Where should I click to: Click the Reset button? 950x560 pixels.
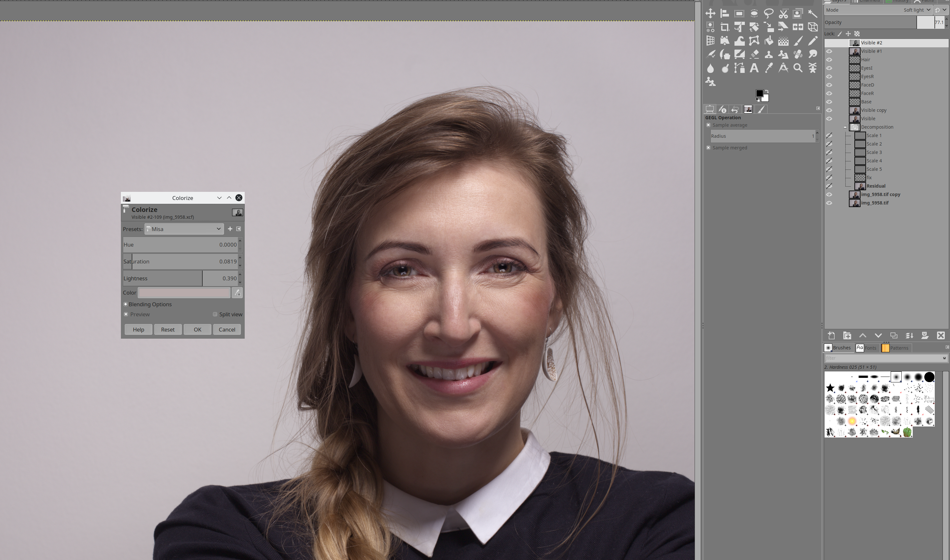pyautogui.click(x=168, y=330)
